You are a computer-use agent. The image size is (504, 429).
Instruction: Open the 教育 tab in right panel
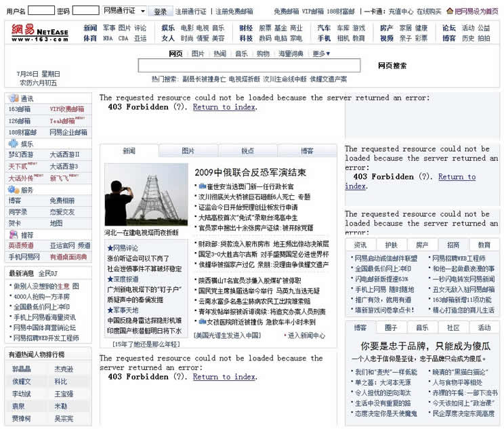(484, 245)
